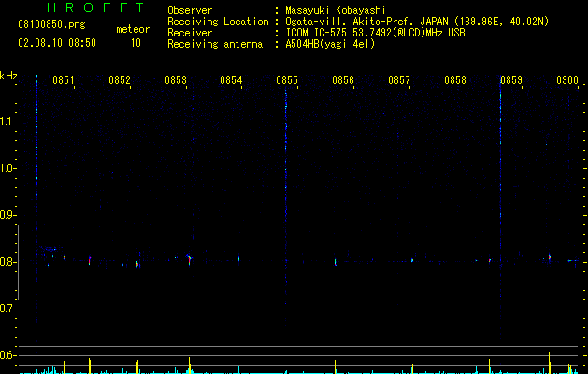Select the file name 08100850.png
Viewport: 588px width, 374px height.
click(x=51, y=25)
